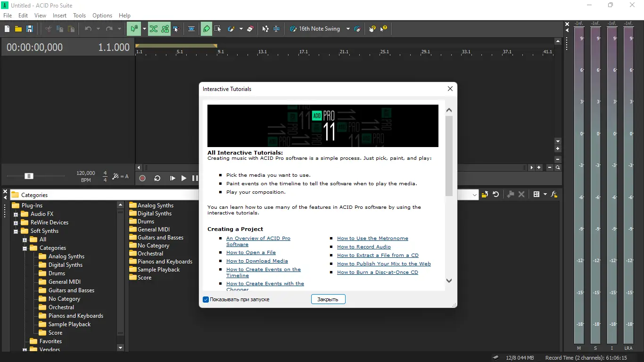The image size is (644, 362).
Task: Toggle Loop Playback in transport bar
Action: tap(157, 178)
